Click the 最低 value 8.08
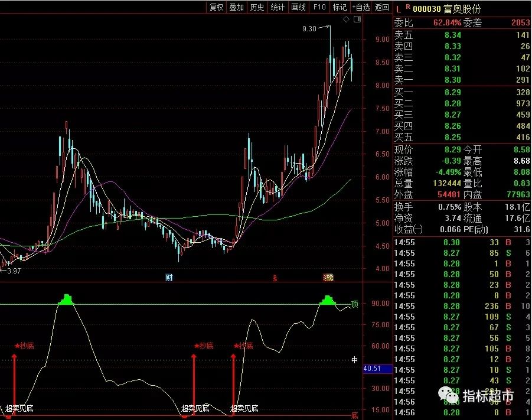The image size is (532, 420). (x=522, y=172)
